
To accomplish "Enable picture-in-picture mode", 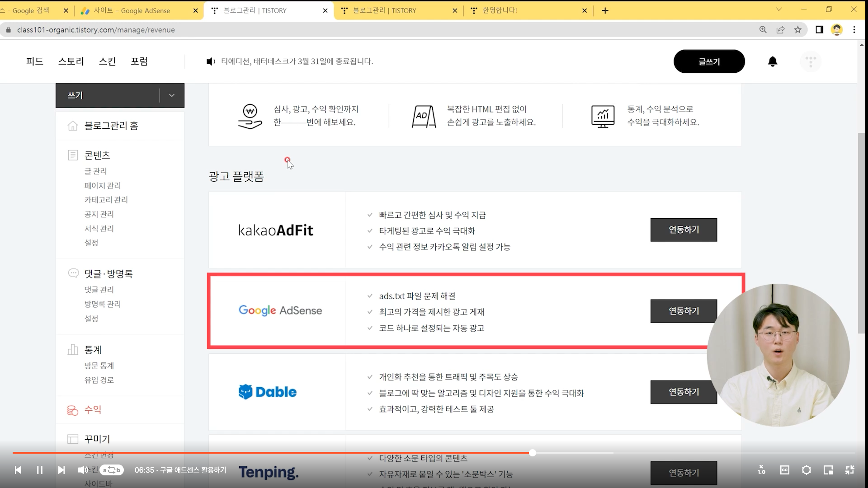I will [828, 470].
